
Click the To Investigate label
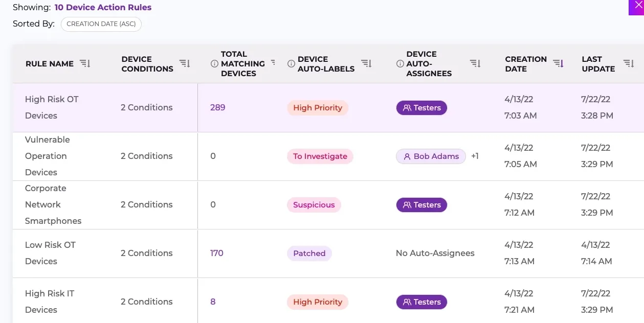[x=320, y=156]
